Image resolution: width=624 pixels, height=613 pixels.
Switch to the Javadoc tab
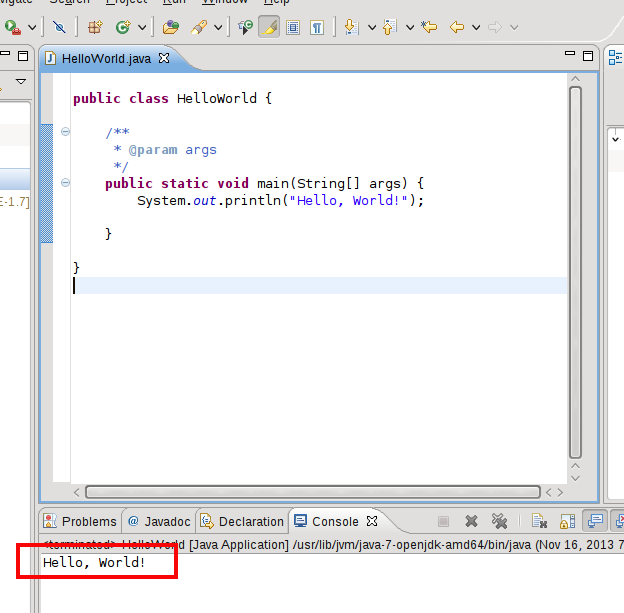pos(159,521)
